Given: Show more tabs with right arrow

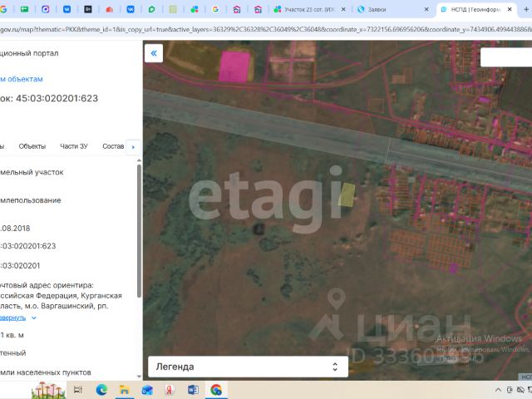Looking at the screenshot, I should point(133,147).
